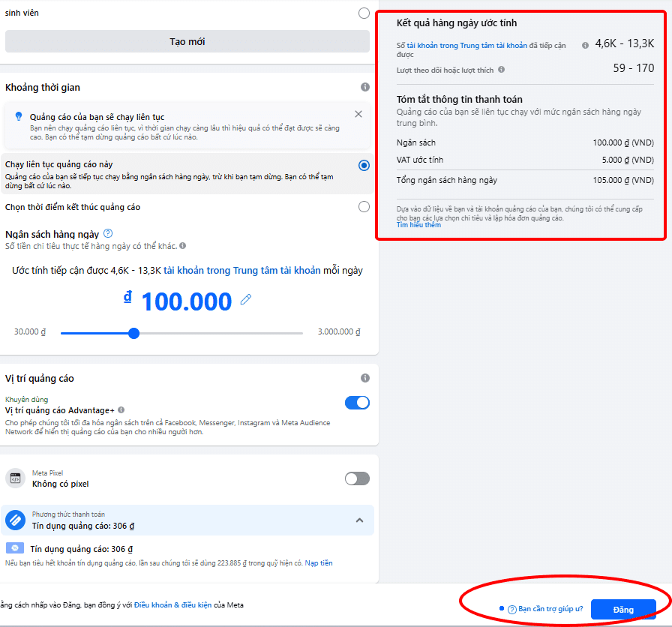Open help icon beside Ngân sách hàng ngày
672x627 pixels.
[108, 233]
